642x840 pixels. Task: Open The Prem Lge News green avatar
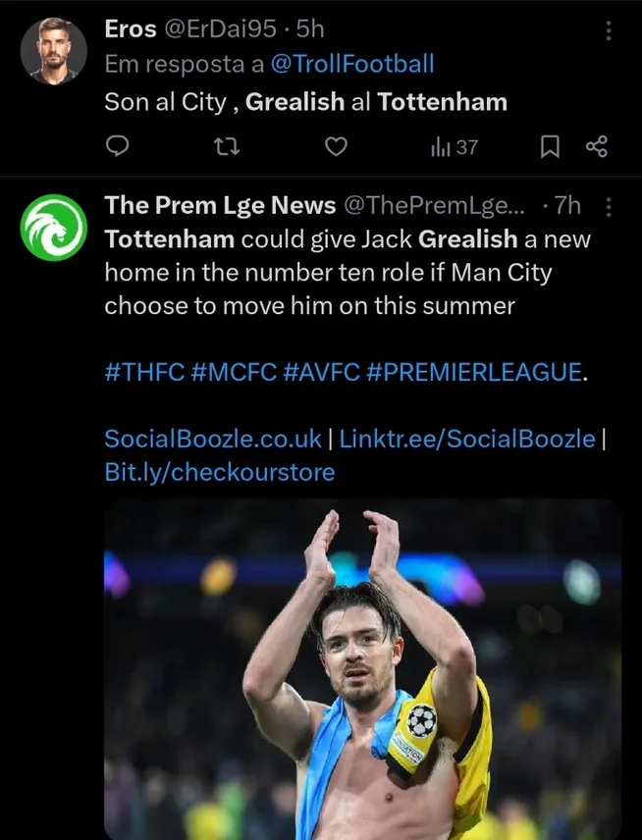[x=54, y=229]
